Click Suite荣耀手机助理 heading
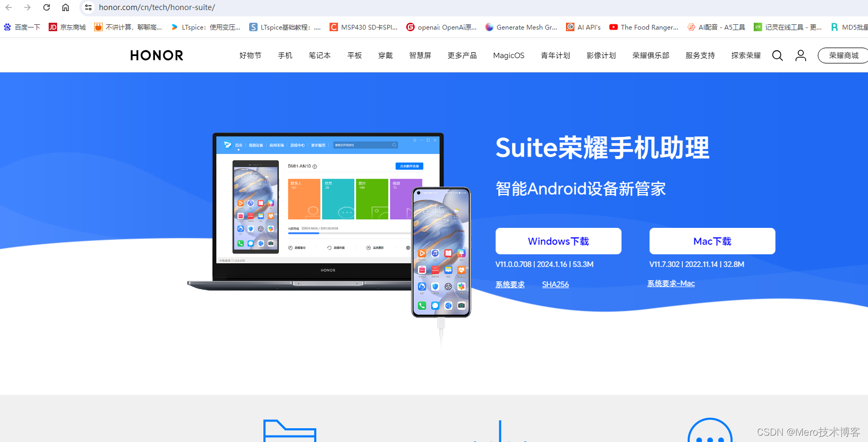Viewport: 868px width, 442px height. pos(602,148)
